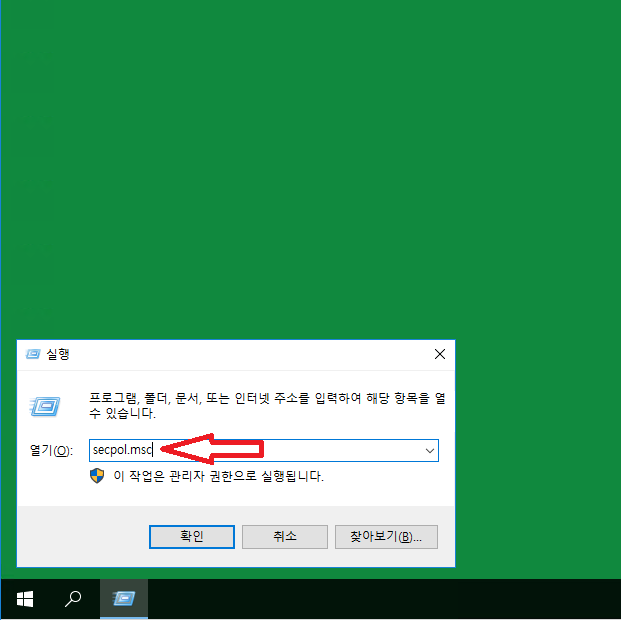Click the administrator shield icon
Image resolution: width=621 pixels, height=620 pixels.
click(x=97, y=476)
